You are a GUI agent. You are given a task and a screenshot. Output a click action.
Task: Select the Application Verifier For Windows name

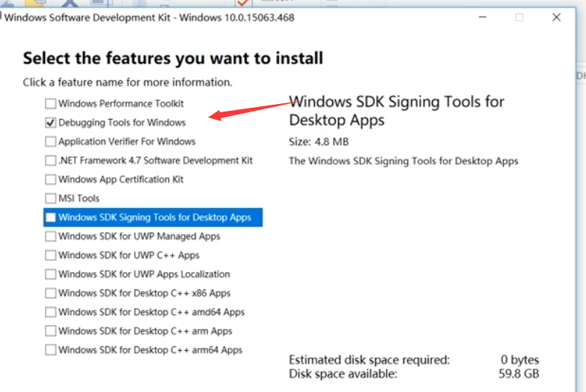point(127,141)
